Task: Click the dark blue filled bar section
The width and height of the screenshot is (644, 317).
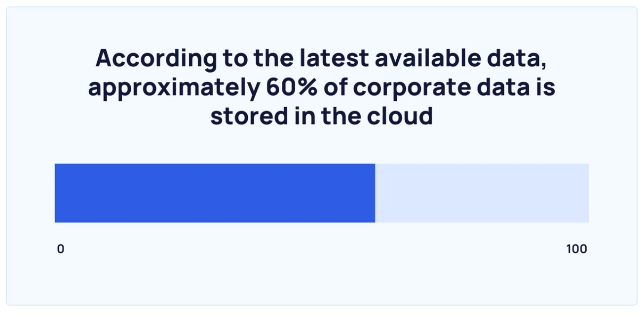Action: pyautogui.click(x=215, y=193)
